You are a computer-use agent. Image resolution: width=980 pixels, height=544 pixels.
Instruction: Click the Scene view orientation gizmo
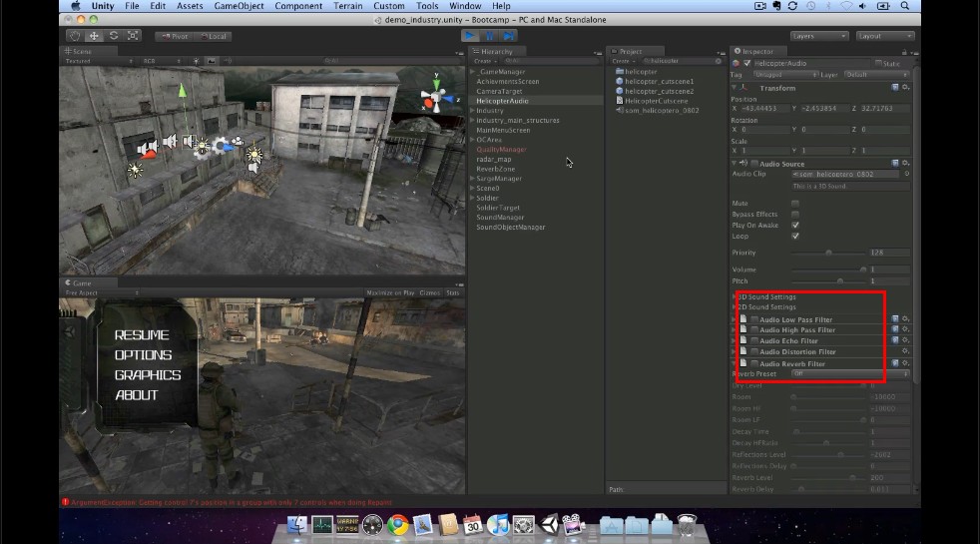[436, 97]
